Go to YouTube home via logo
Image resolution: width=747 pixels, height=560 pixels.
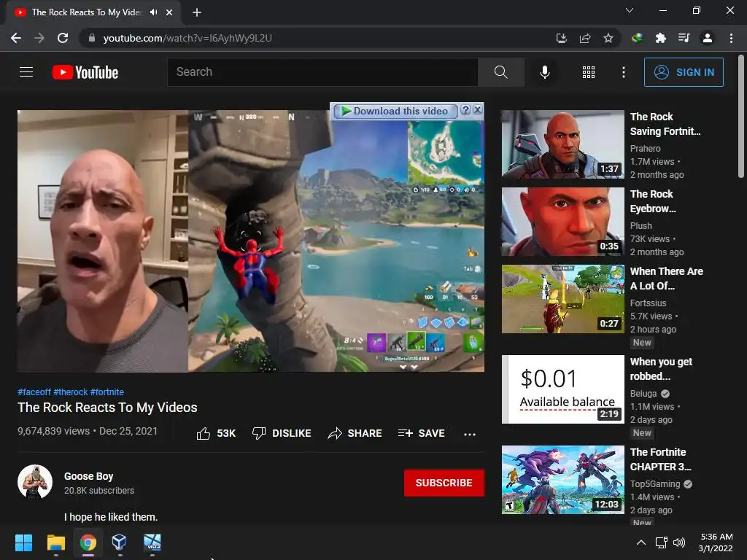[x=85, y=72]
